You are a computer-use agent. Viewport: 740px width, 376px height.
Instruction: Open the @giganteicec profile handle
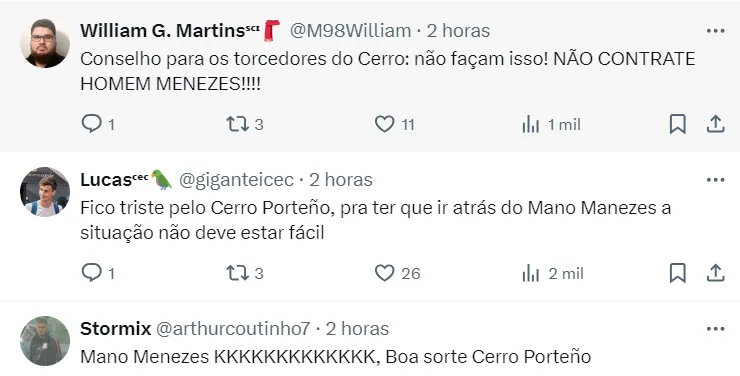pyautogui.click(x=236, y=180)
